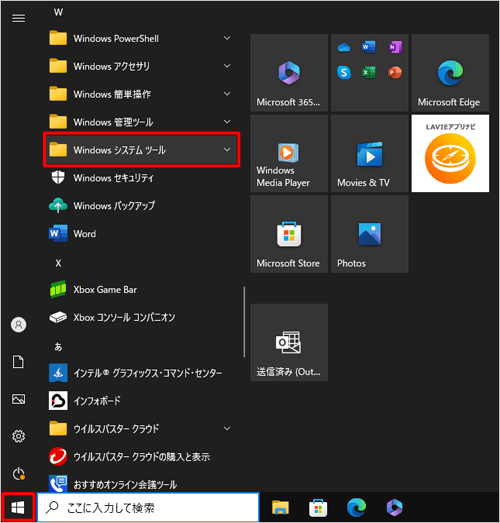The width and height of the screenshot is (500, 523).
Task: Open Settings gear in Start sidebar
Action: click(x=18, y=436)
